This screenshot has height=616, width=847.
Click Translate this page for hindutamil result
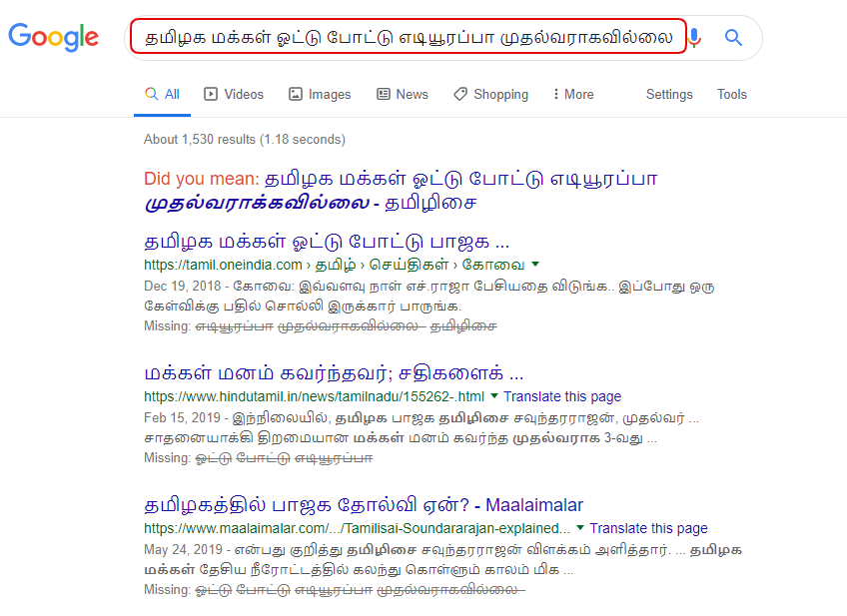click(562, 396)
